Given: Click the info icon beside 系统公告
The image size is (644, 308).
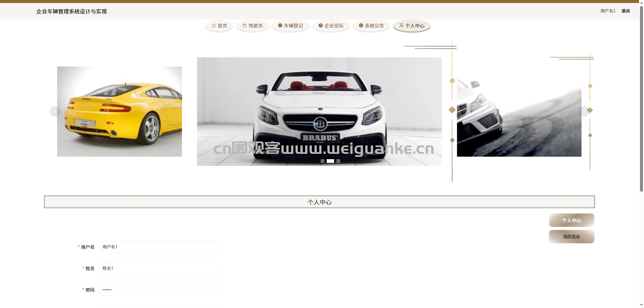Looking at the screenshot, I should 361,25.
